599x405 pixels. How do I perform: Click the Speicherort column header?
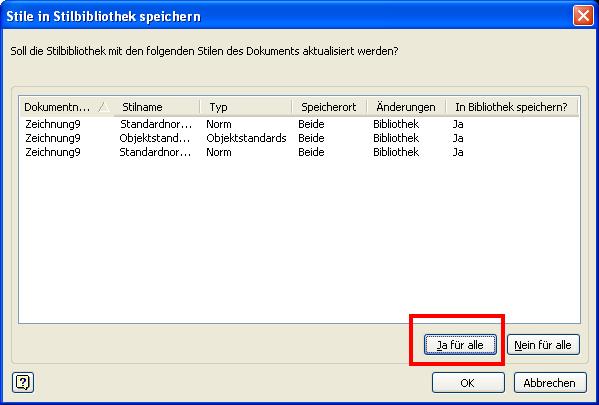pos(329,107)
